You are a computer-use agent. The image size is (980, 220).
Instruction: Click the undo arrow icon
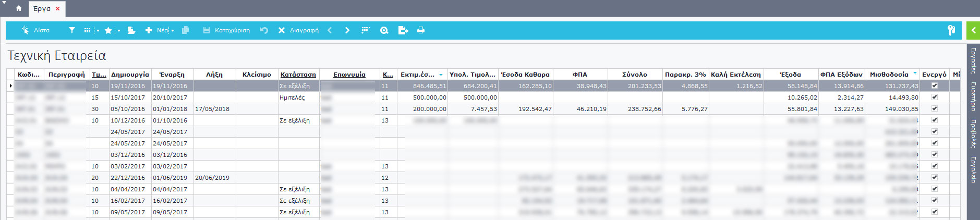click(x=264, y=30)
